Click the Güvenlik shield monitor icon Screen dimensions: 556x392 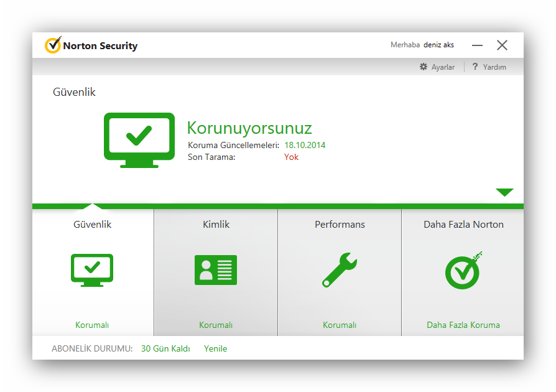point(91,270)
